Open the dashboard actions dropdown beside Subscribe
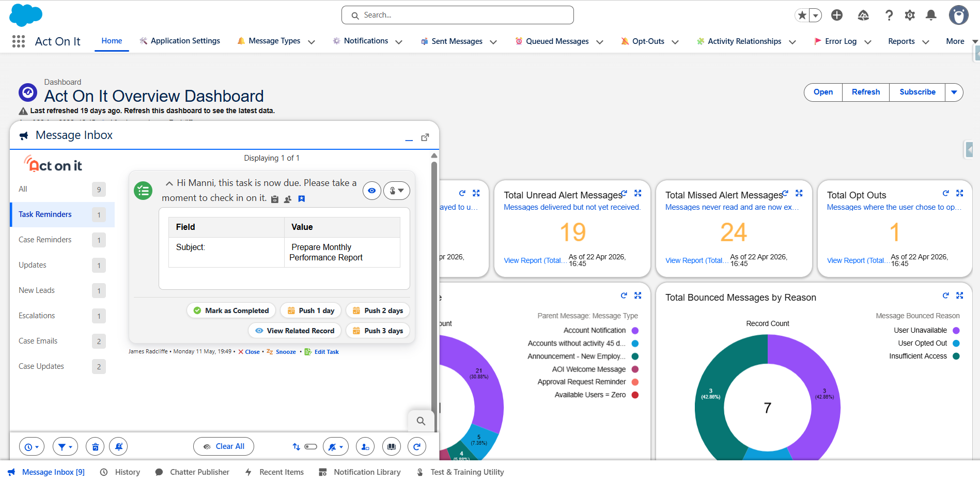The width and height of the screenshot is (980, 482). coord(954,92)
